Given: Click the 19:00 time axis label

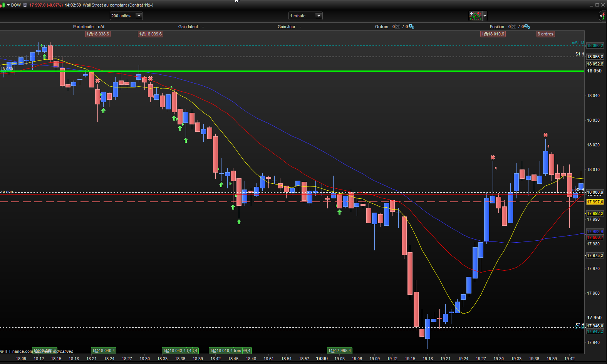Looking at the screenshot, I should (322, 359).
